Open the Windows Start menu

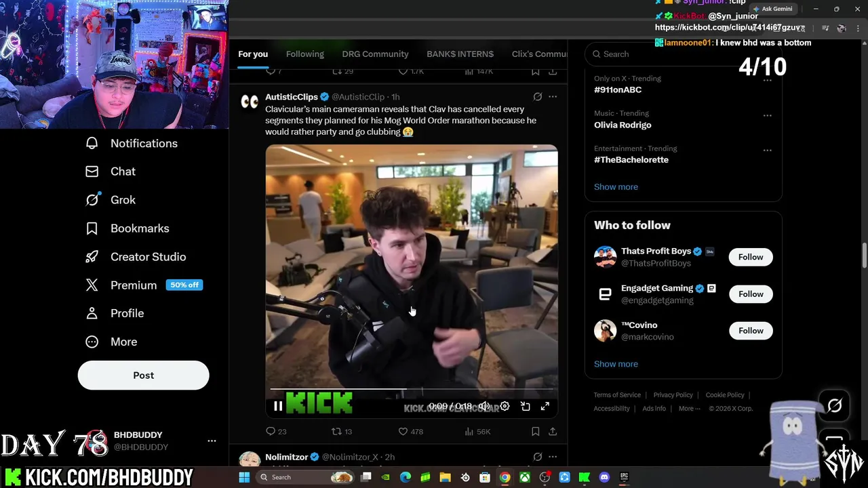pyautogui.click(x=244, y=477)
